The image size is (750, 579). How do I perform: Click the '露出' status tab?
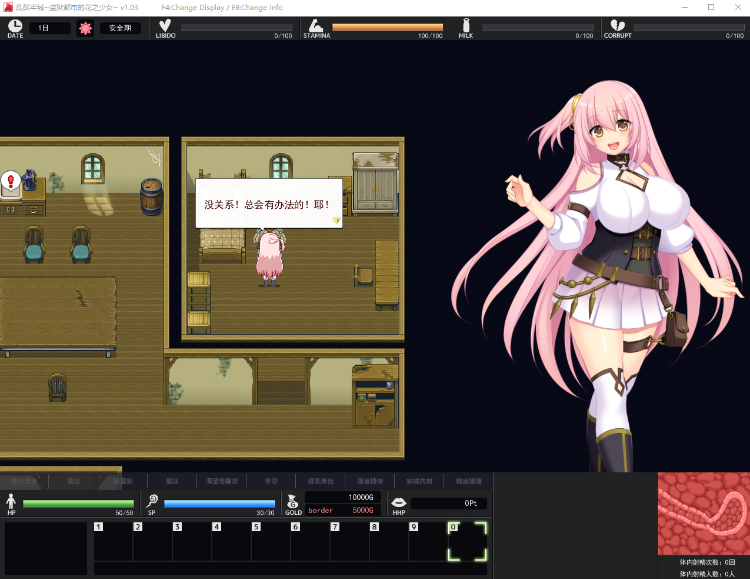tap(73, 481)
